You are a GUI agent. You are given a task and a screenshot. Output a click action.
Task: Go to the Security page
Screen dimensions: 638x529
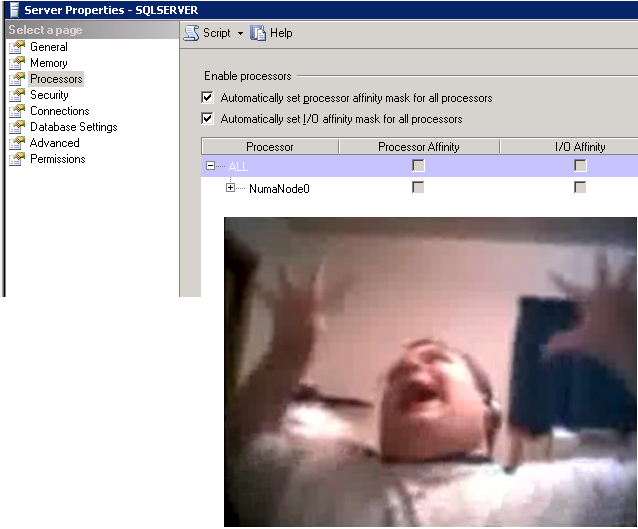(49, 95)
